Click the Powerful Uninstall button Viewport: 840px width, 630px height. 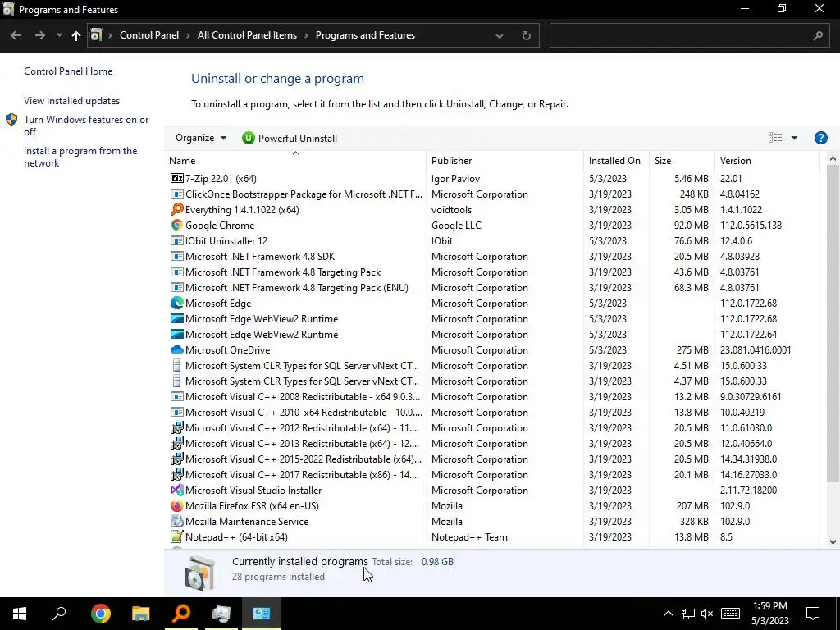coord(290,138)
